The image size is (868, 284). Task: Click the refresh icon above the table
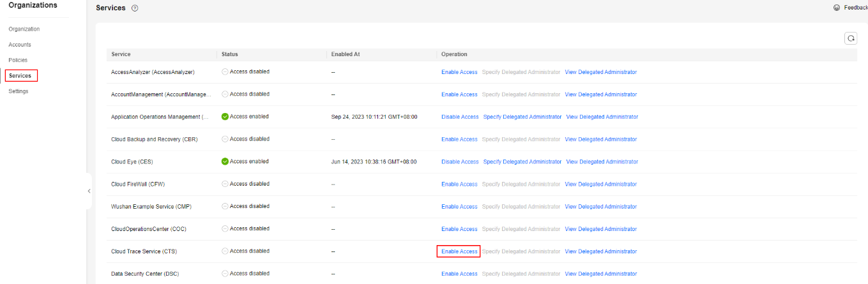point(850,38)
